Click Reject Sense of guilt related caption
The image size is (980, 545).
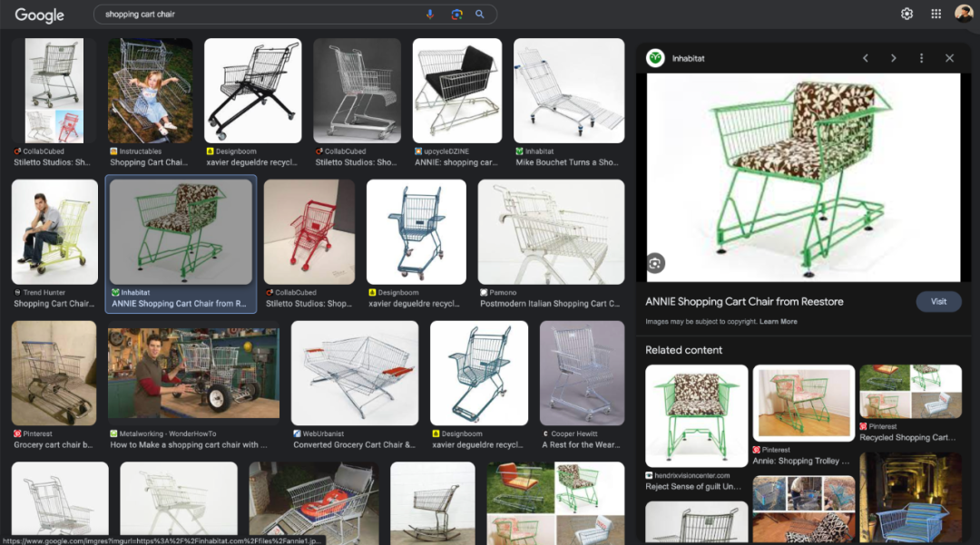(x=693, y=486)
